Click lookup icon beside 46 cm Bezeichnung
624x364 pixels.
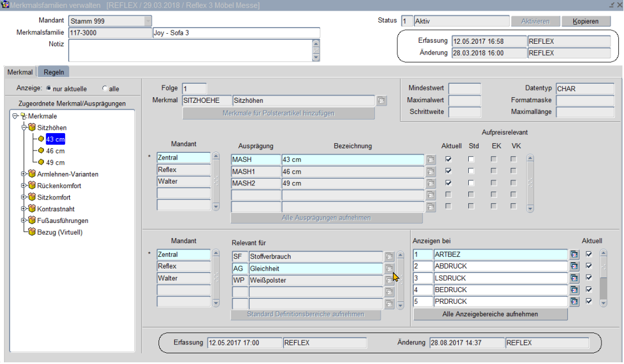(431, 172)
